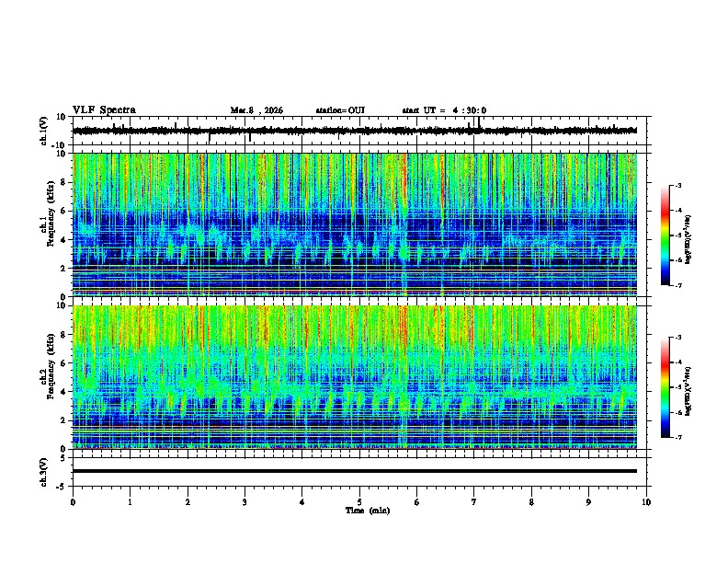Click the ch.2 colorbar log(PSD) label
728x563 pixels.
pos(688,392)
